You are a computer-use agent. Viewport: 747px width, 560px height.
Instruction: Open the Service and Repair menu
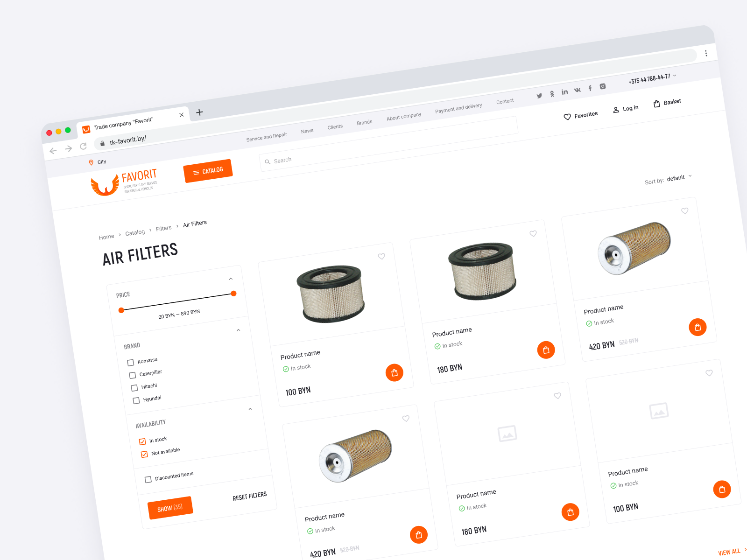267,137
